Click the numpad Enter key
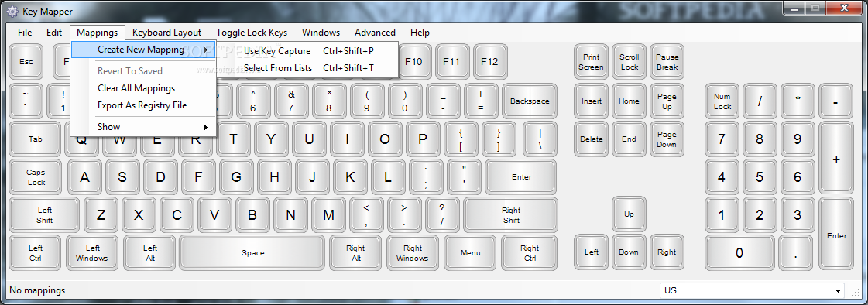Screen dimensions: 868x305 [836, 234]
